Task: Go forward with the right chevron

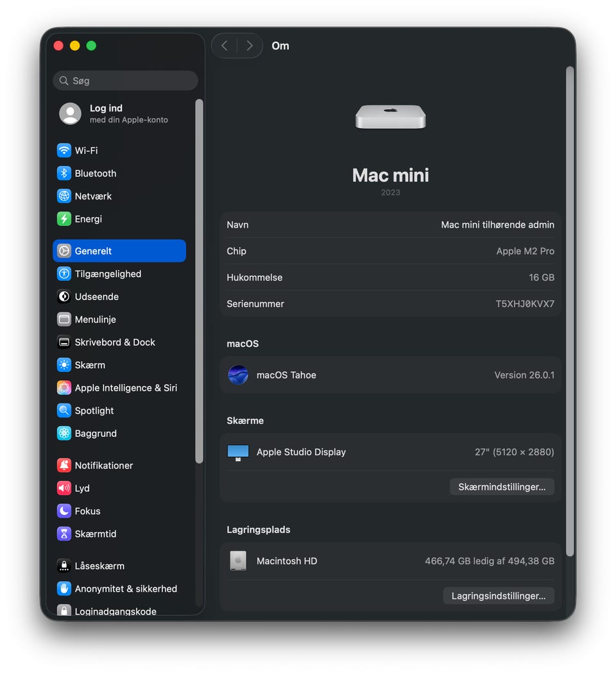Action: click(250, 46)
